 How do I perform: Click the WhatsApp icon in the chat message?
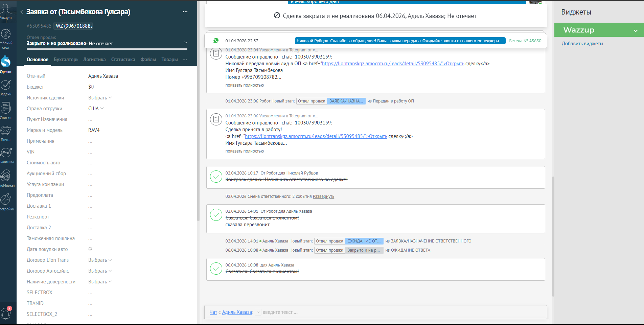tap(216, 41)
